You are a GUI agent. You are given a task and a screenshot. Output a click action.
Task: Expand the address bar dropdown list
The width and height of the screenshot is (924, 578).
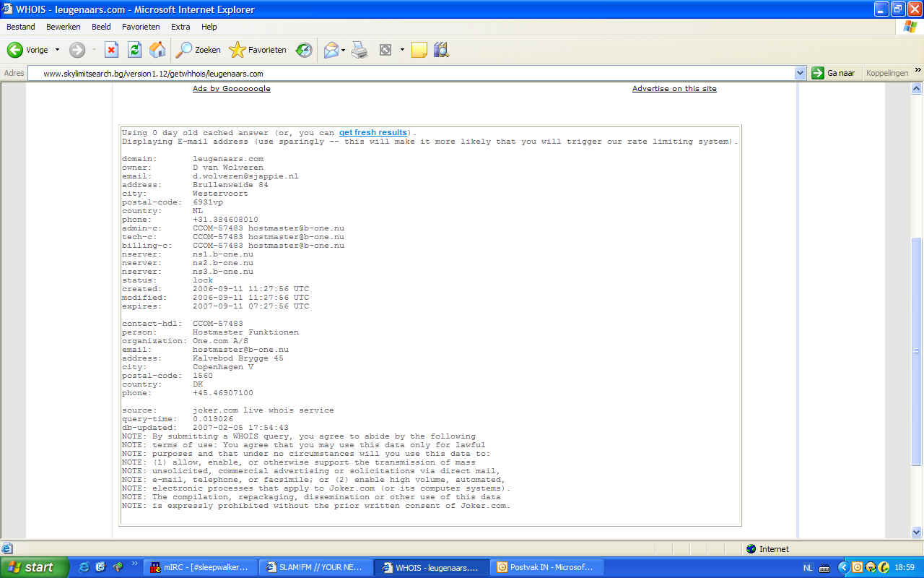click(800, 73)
